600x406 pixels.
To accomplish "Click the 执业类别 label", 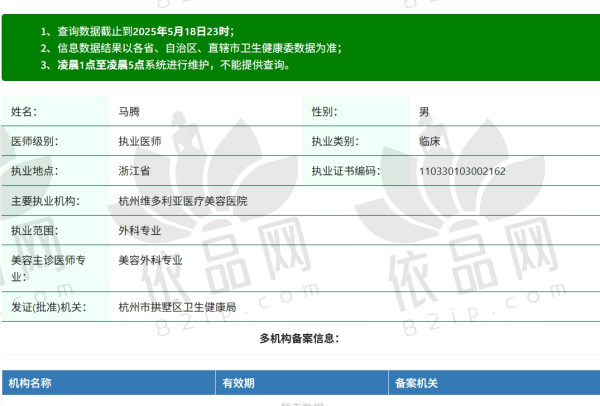I will (335, 142).
